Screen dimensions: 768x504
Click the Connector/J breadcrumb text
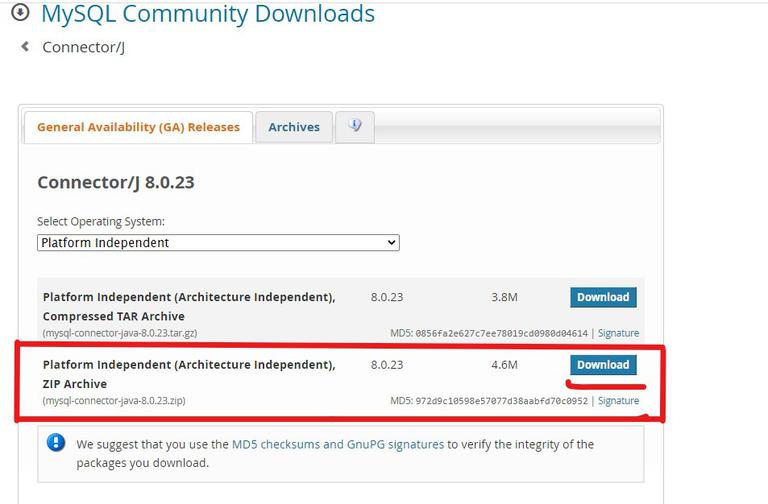point(84,48)
